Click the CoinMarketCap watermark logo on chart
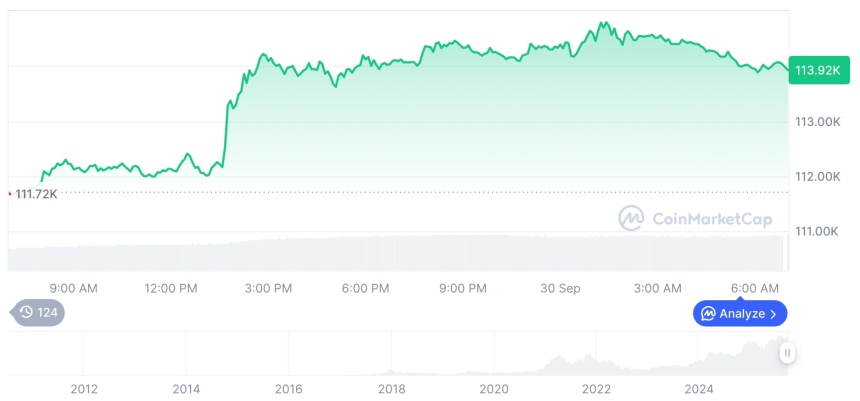The height and width of the screenshot is (401, 860). point(631,217)
